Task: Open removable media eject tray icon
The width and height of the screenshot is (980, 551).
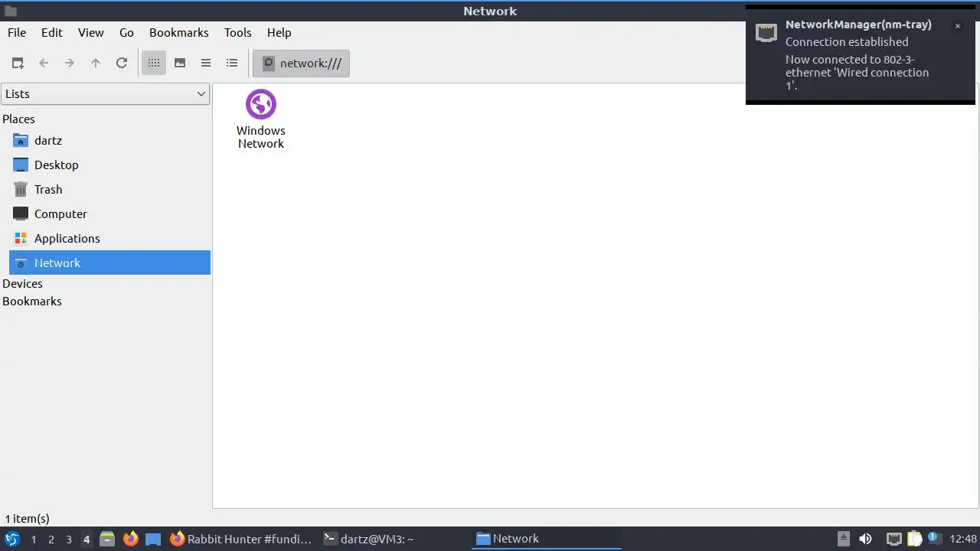Action: [843, 539]
